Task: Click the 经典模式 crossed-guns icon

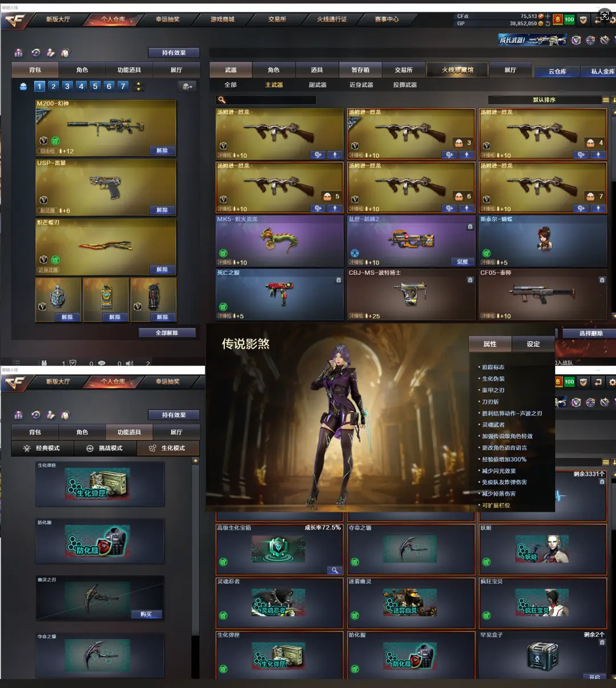Action: (27, 449)
